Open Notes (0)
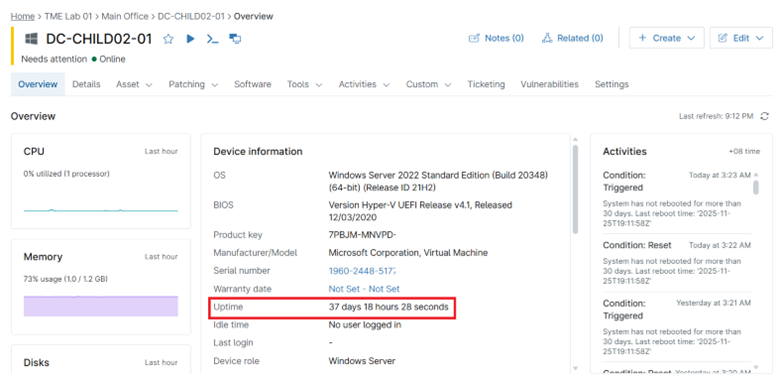Screen dimensions: 780x379 click(x=496, y=38)
